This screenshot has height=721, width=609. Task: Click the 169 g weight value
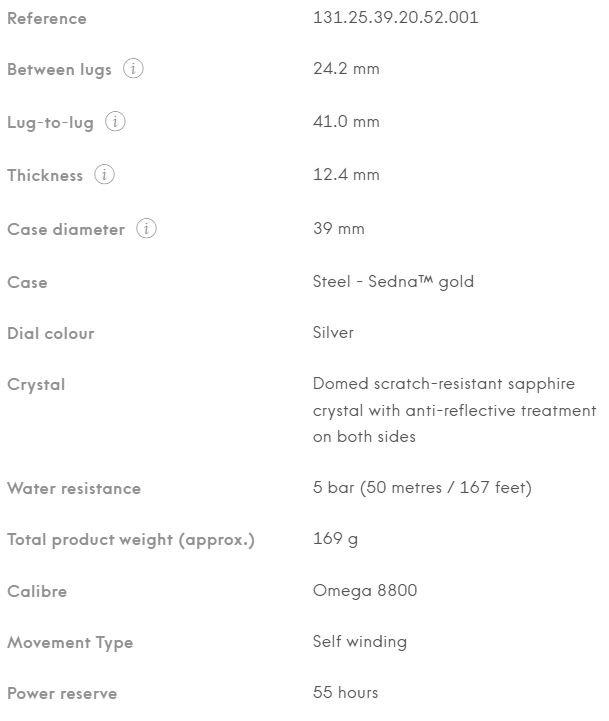335,540
